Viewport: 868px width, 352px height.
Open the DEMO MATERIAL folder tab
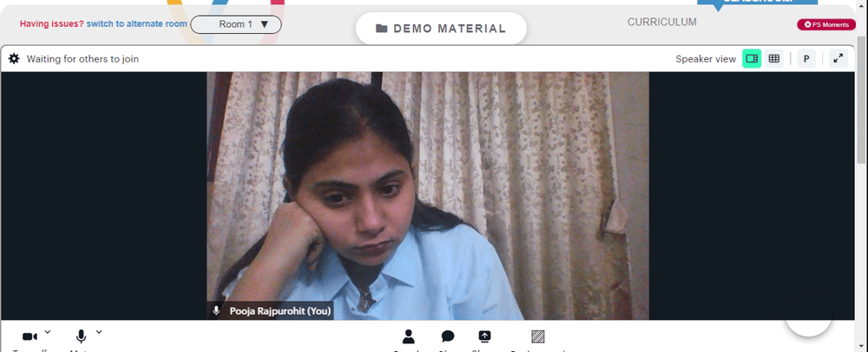pos(441,29)
